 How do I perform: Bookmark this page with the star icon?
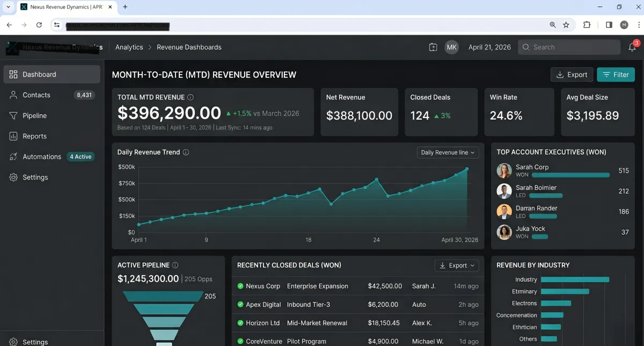566,25
